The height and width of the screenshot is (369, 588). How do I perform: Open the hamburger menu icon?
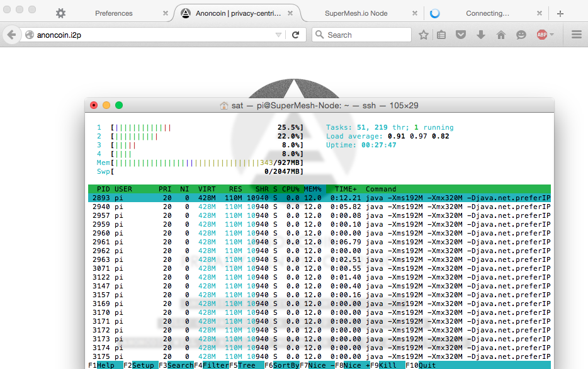coord(577,35)
